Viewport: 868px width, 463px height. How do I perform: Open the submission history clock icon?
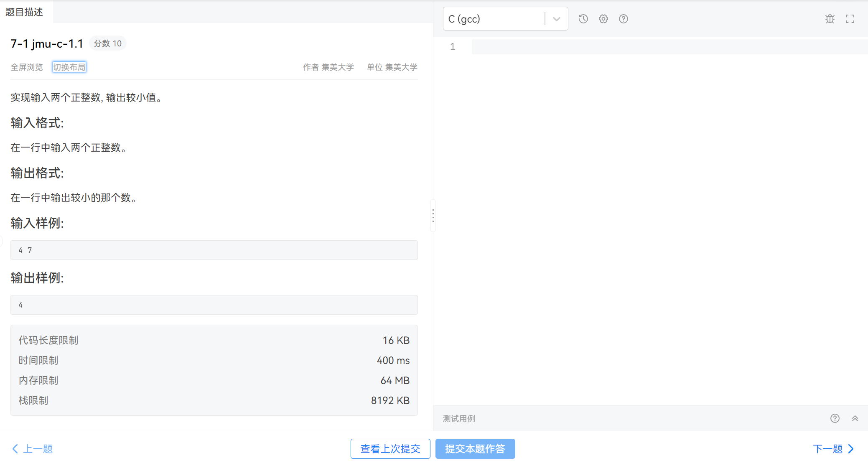click(x=583, y=19)
